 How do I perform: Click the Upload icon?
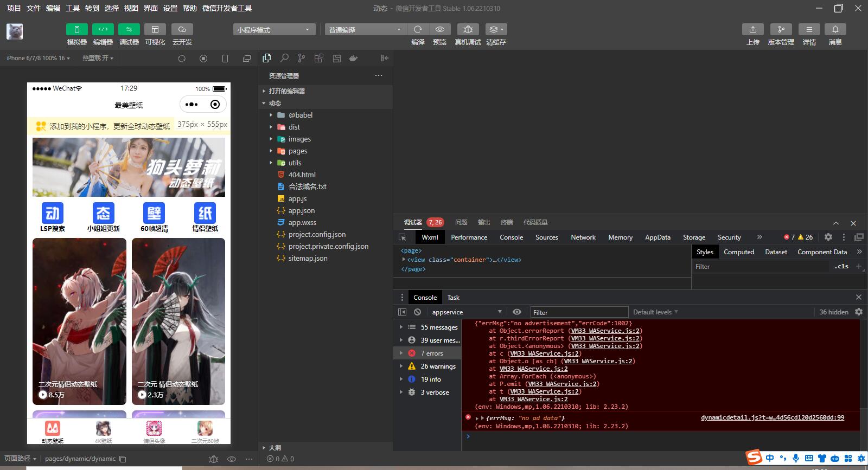click(752, 29)
